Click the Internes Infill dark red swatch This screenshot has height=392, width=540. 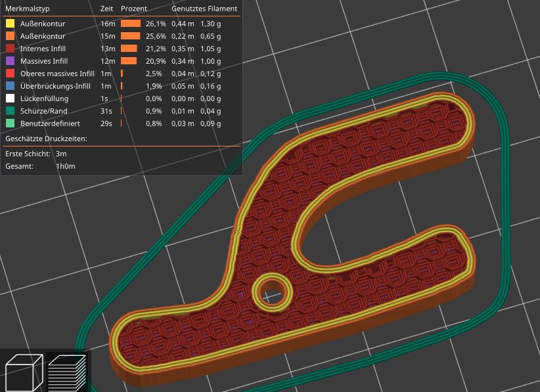pyautogui.click(x=11, y=49)
